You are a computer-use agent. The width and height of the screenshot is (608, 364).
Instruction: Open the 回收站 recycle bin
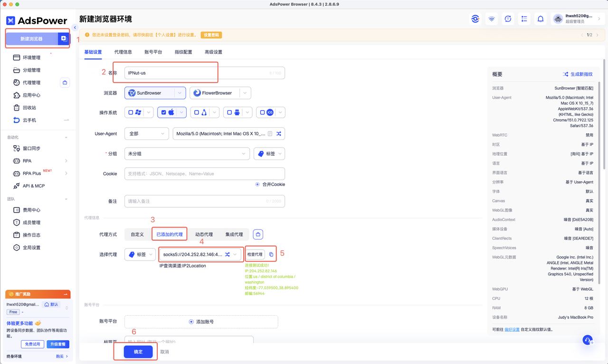pos(29,108)
